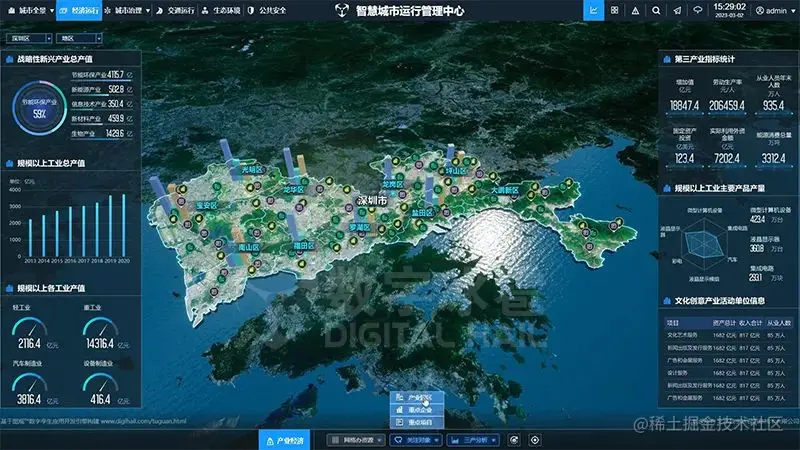800x450 pixels.
Task: Expand the 城市全景 menu arrow
Action: coord(52,11)
